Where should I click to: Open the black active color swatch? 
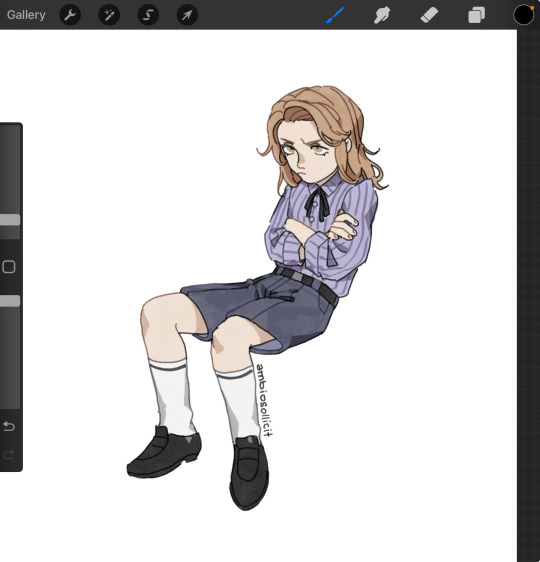pos(523,15)
